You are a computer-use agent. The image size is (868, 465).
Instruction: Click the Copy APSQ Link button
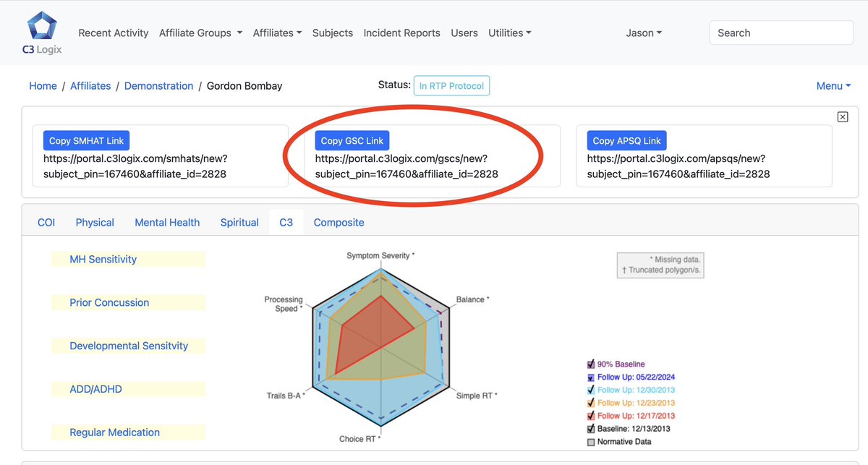(x=626, y=140)
